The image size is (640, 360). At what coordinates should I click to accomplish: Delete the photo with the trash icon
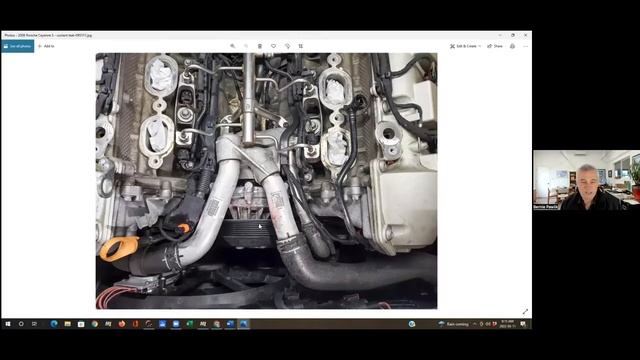(x=260, y=46)
